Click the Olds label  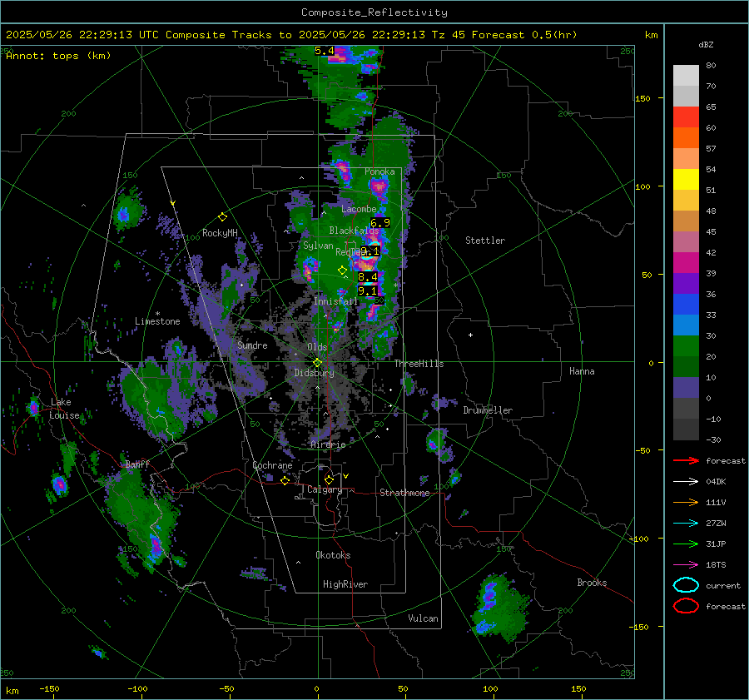[317, 347]
